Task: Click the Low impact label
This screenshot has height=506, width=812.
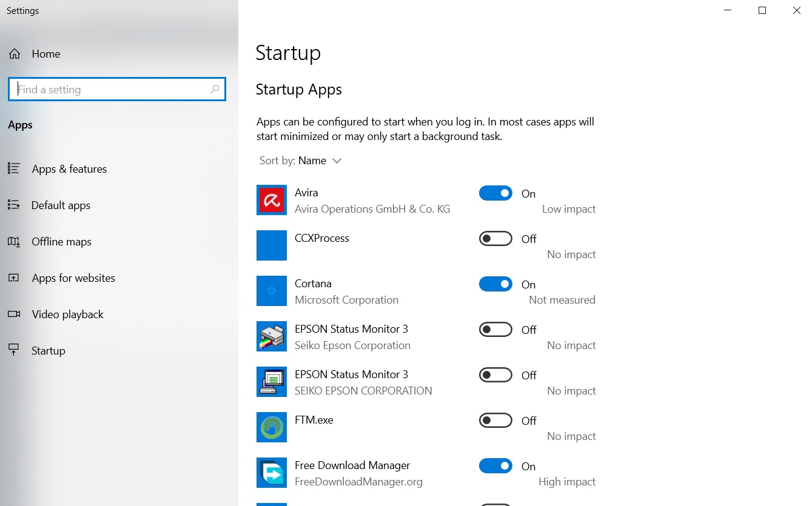Action: tap(569, 209)
